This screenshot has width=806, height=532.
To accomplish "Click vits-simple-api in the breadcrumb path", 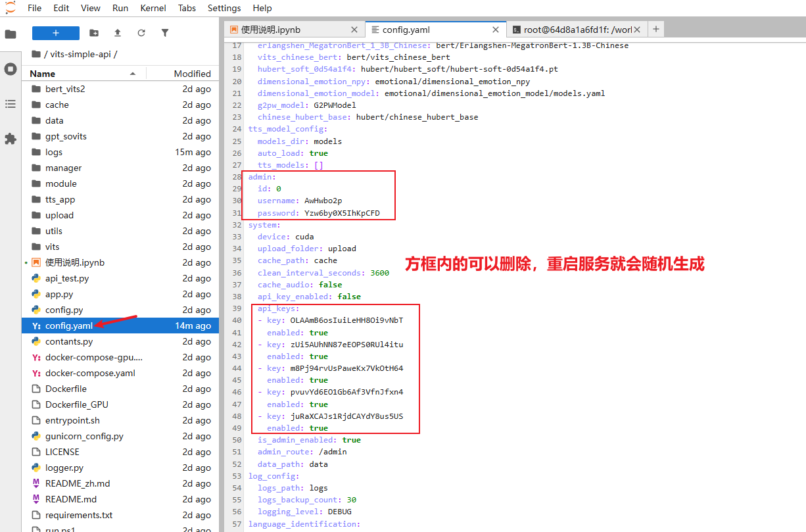I will (82, 55).
